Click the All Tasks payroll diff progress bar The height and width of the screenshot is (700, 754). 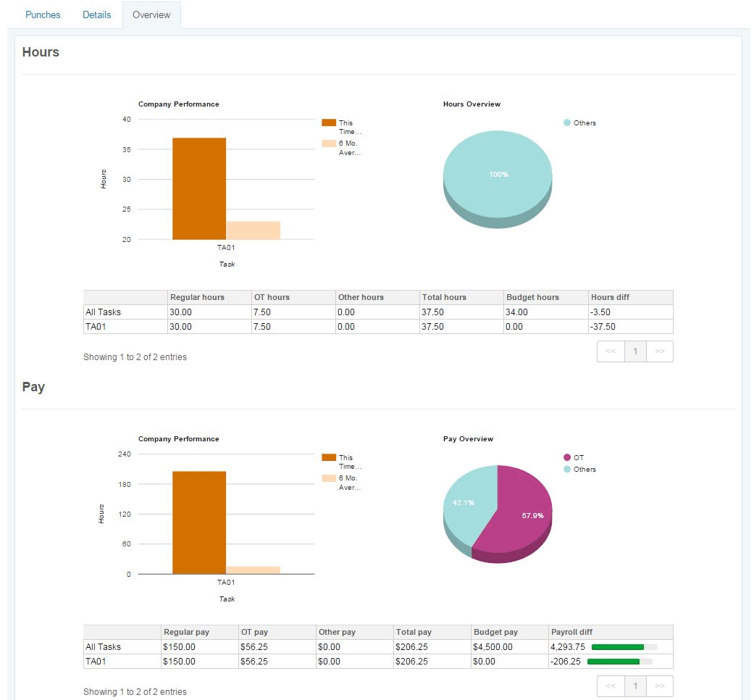(x=624, y=647)
